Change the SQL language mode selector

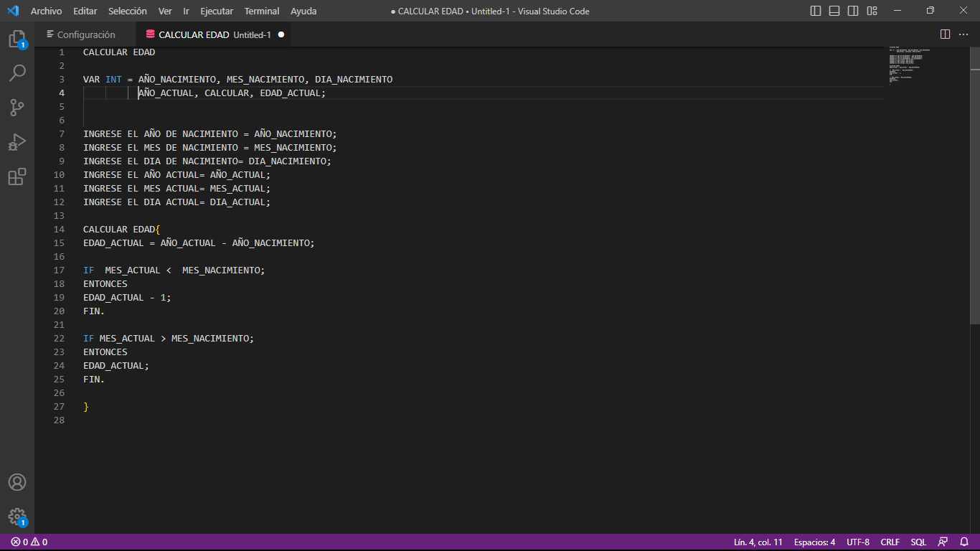(x=919, y=542)
